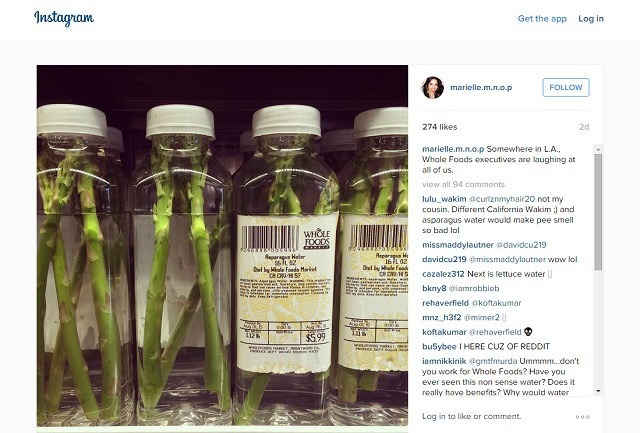Click the Get the app link
Image resolution: width=640 pixels, height=433 pixels.
point(542,18)
